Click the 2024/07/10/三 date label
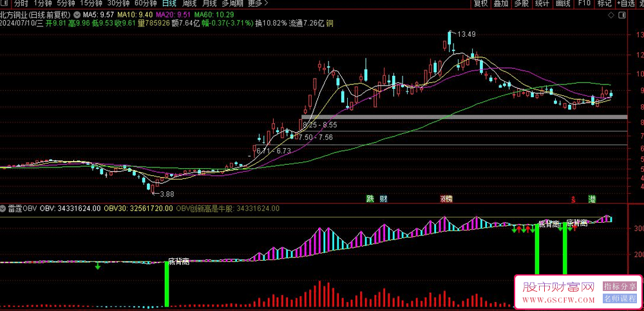The height and width of the screenshot is (311, 644). coord(22,23)
